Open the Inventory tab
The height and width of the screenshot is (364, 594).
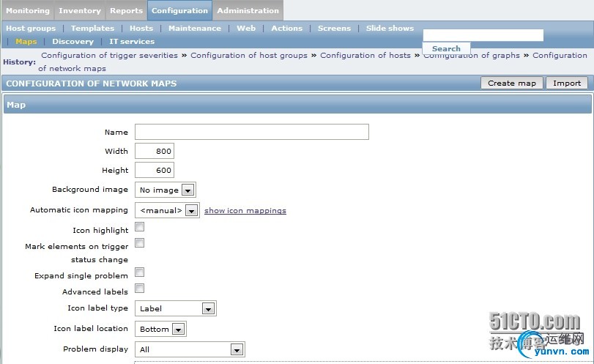(x=80, y=10)
